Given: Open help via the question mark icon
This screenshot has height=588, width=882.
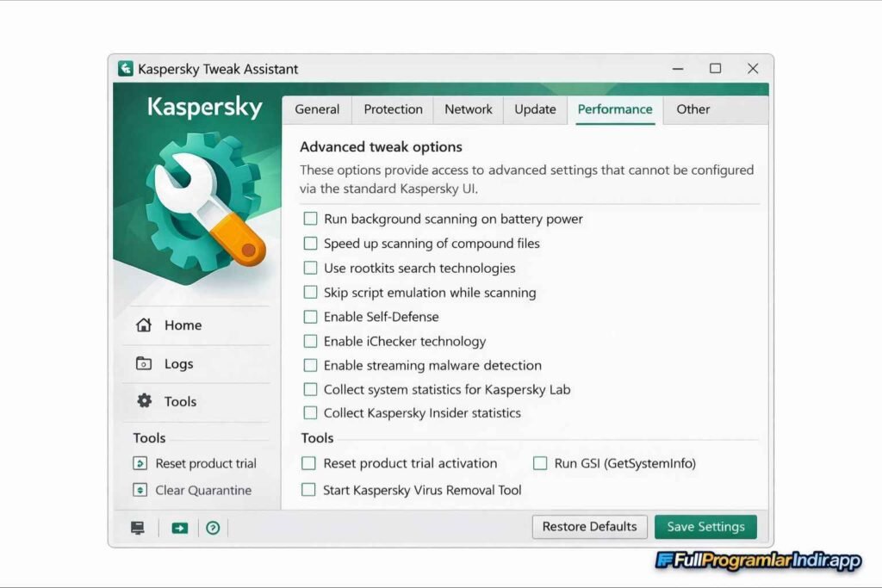Looking at the screenshot, I should click(x=213, y=527).
